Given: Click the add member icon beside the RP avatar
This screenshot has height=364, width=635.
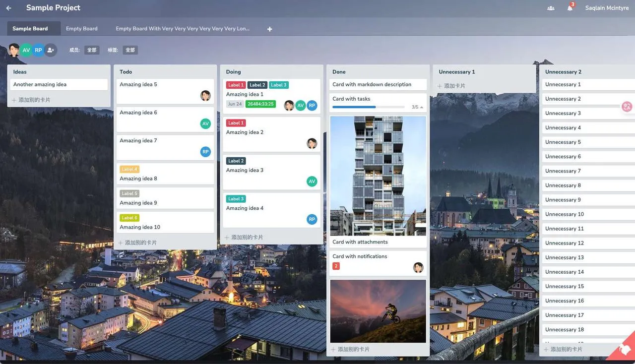Looking at the screenshot, I should (51, 50).
